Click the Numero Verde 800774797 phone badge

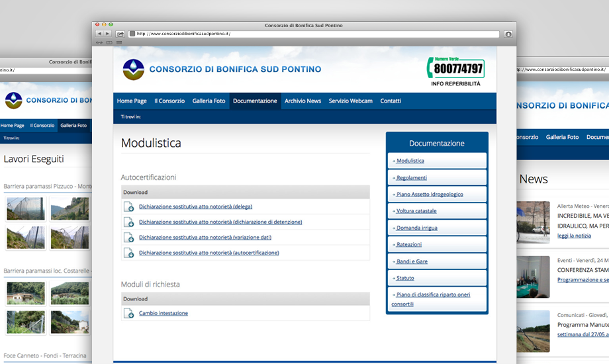pos(455,68)
